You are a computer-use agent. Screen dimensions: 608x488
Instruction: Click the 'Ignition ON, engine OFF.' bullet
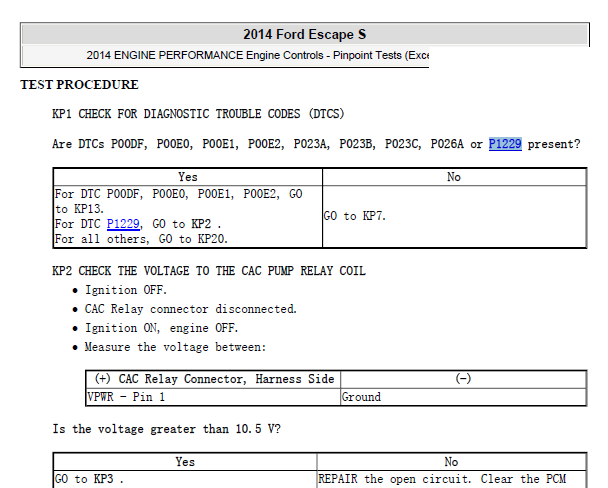161,328
